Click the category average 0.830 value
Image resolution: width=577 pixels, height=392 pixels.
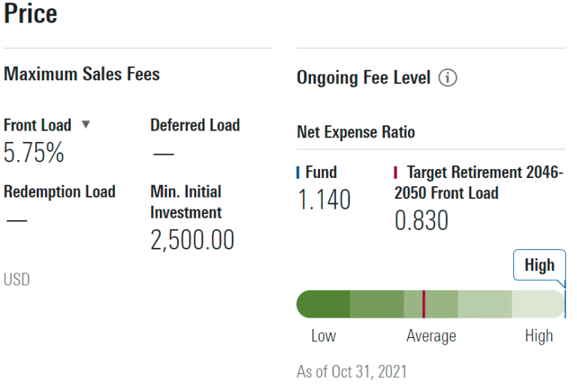coord(421,220)
